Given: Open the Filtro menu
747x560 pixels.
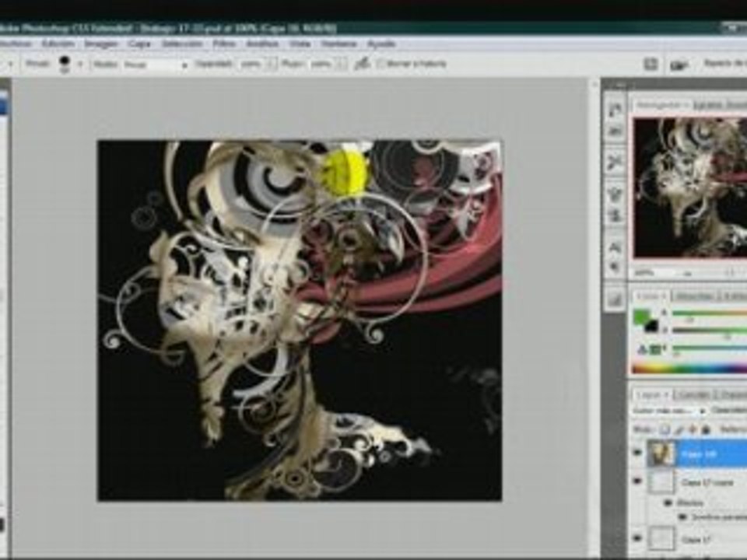Looking at the screenshot, I should (x=224, y=44).
